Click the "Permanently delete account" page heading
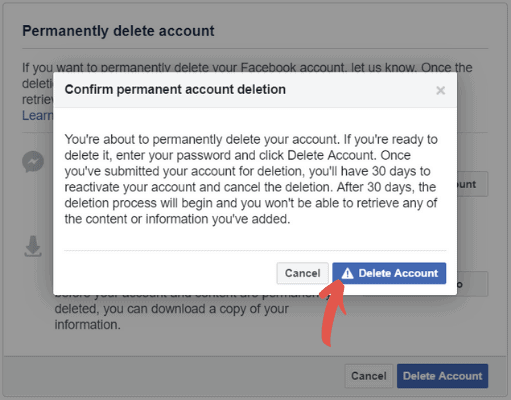 (x=118, y=31)
